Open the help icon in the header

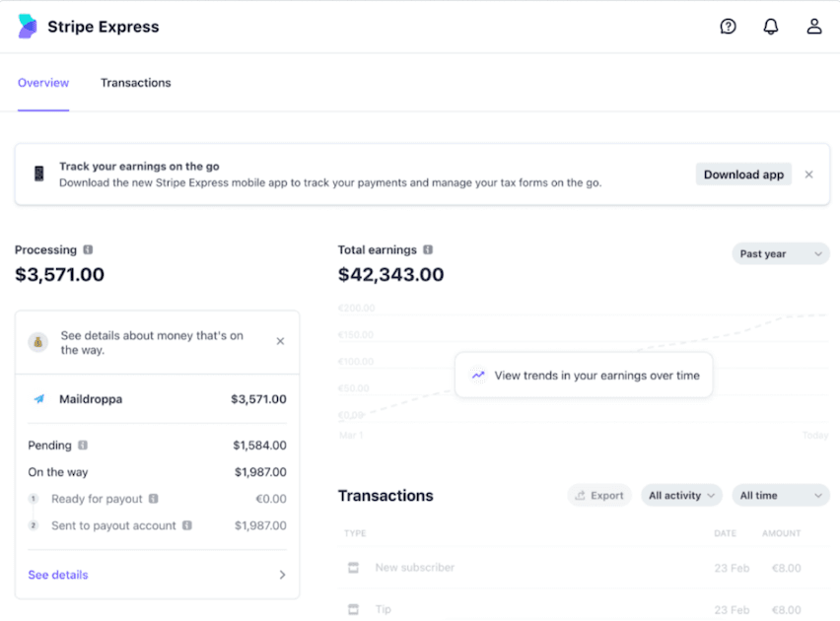(x=728, y=26)
